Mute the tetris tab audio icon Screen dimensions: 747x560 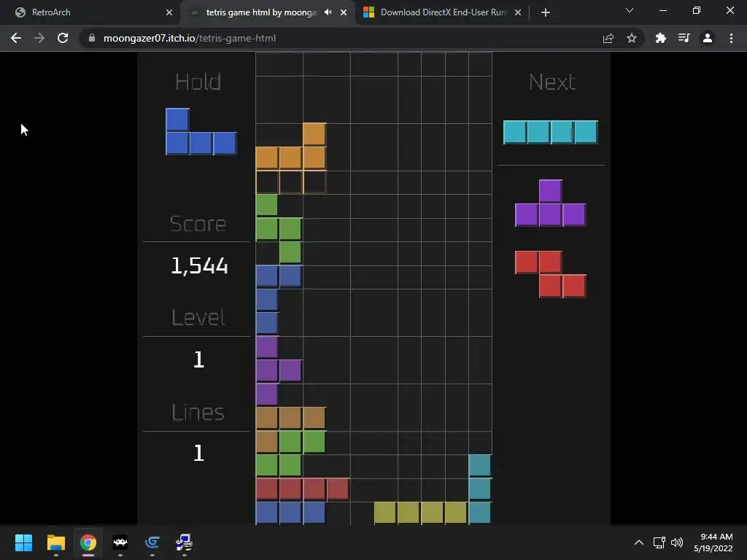tap(328, 12)
